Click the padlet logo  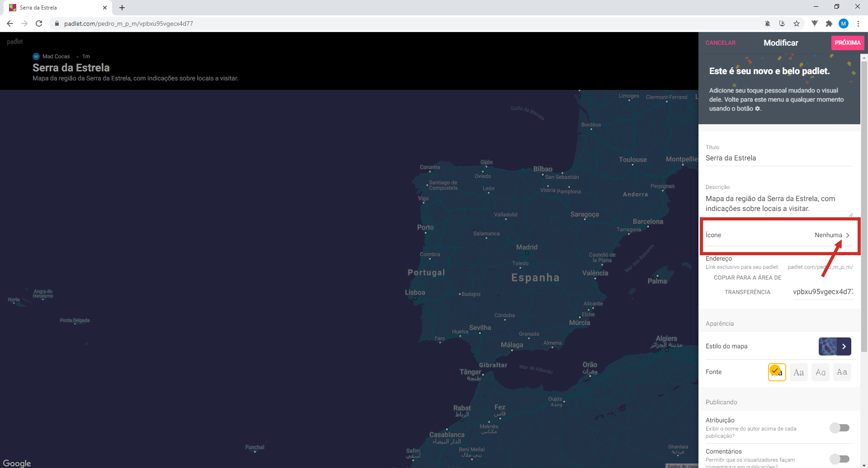coord(15,42)
